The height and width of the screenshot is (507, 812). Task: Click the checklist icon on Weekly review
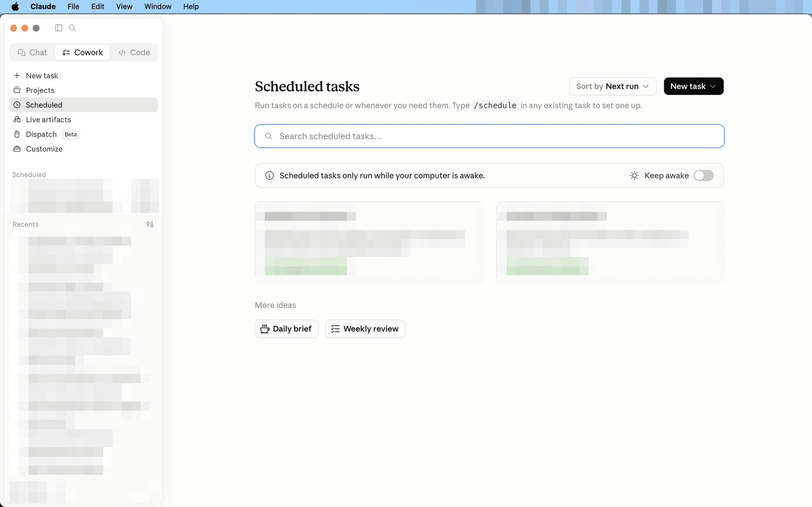pyautogui.click(x=335, y=329)
